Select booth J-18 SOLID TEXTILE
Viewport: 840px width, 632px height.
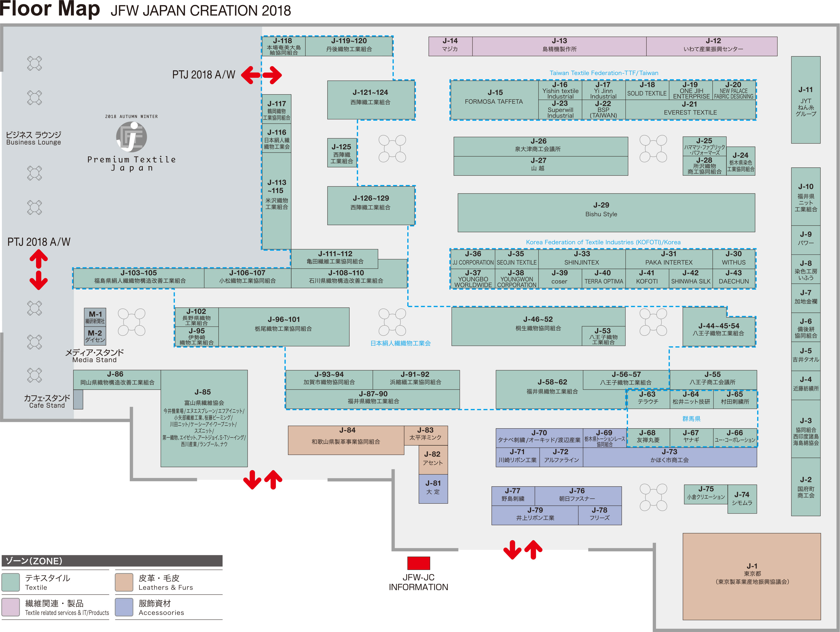click(x=647, y=90)
